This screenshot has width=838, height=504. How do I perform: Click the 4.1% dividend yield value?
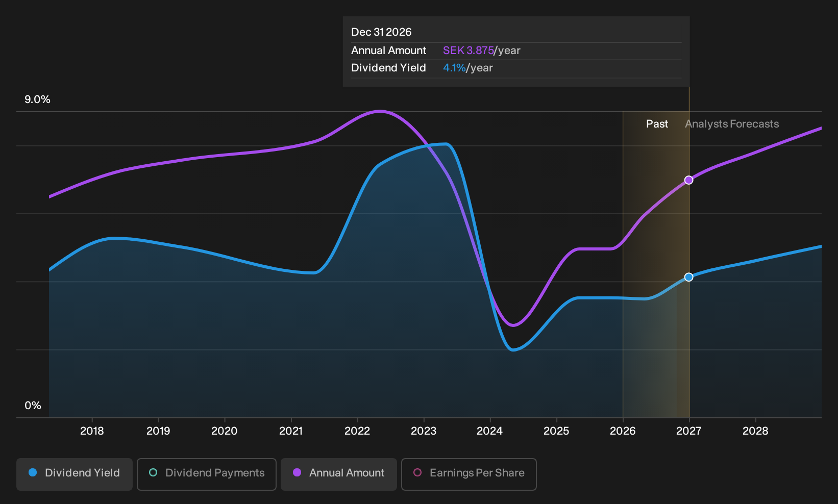click(454, 68)
